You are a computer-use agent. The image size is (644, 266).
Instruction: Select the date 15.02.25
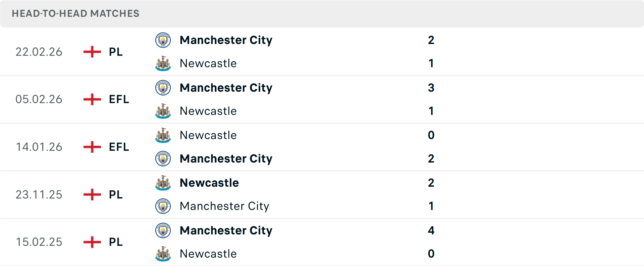coord(39,242)
